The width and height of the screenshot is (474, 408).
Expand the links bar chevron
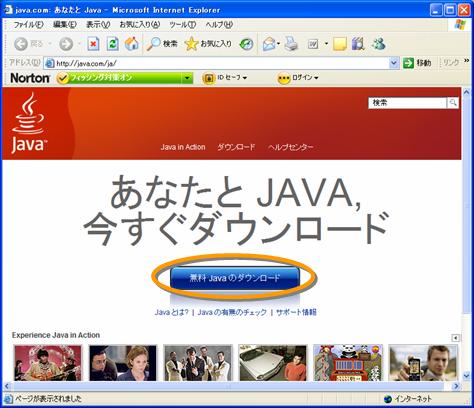(x=466, y=61)
